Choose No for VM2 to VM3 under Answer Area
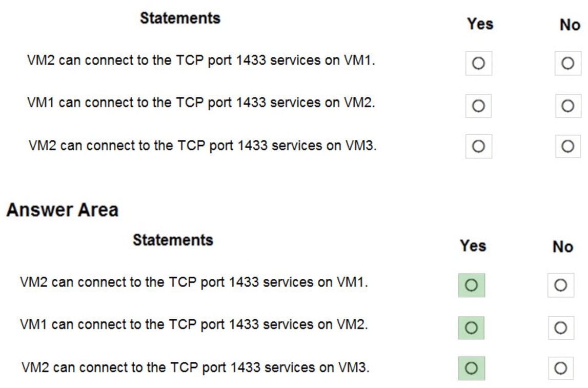The image size is (588, 388). coord(560,368)
